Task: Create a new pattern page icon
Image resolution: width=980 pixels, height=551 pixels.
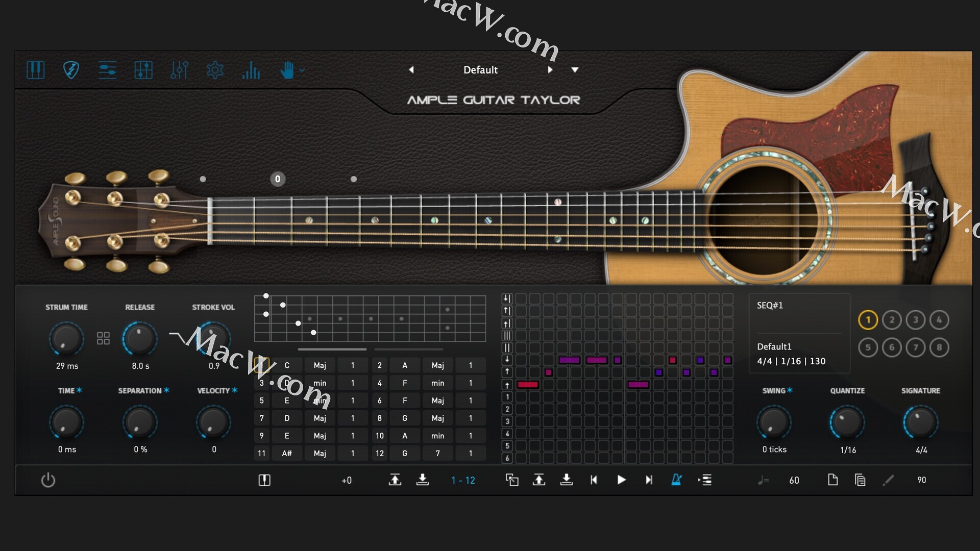Action: pyautogui.click(x=832, y=480)
